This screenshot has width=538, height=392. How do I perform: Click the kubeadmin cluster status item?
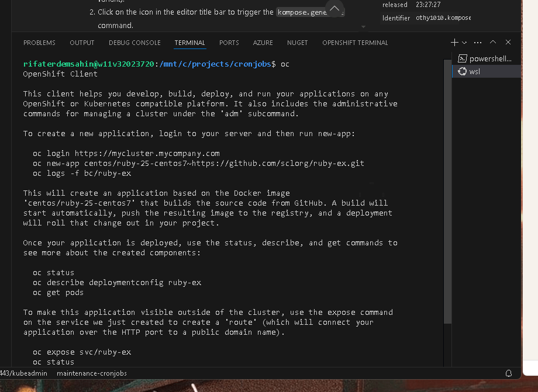[23, 373]
